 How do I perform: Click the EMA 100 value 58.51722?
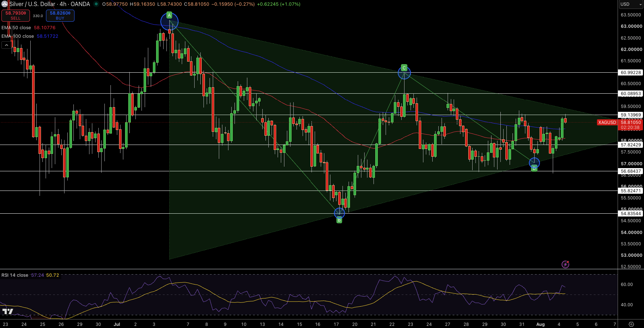tap(47, 36)
